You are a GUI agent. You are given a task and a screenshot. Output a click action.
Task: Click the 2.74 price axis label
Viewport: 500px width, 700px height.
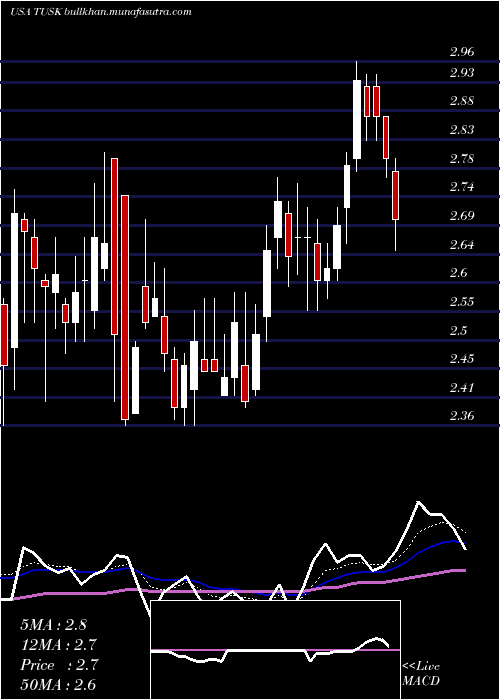point(462,187)
